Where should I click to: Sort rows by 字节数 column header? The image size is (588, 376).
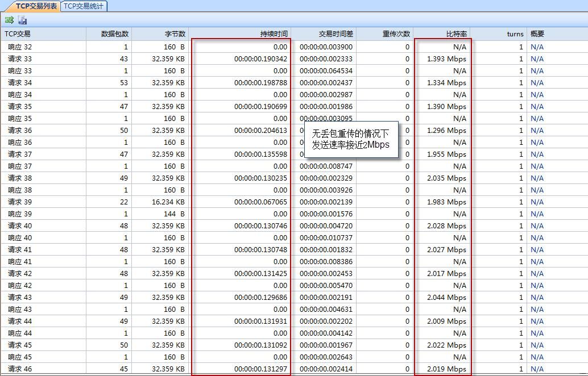[175, 34]
